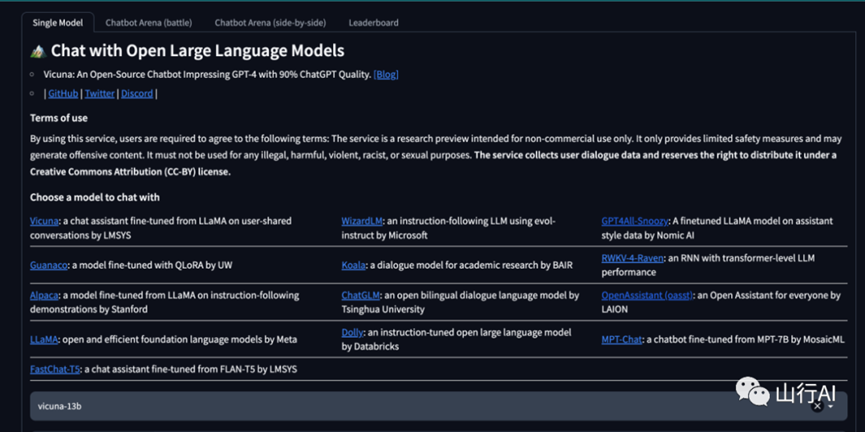This screenshot has width=865, height=432.
Task: Open the Vicuna Blog link
Action: click(386, 74)
